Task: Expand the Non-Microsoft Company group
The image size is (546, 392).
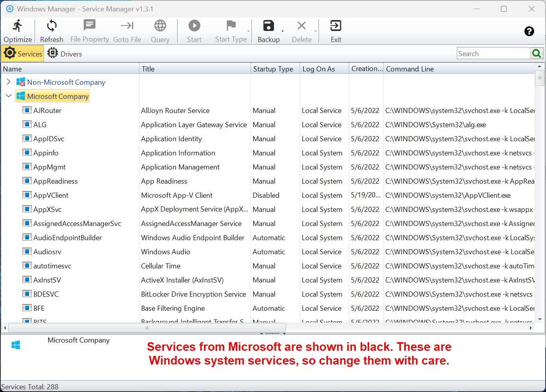Action: (8, 82)
